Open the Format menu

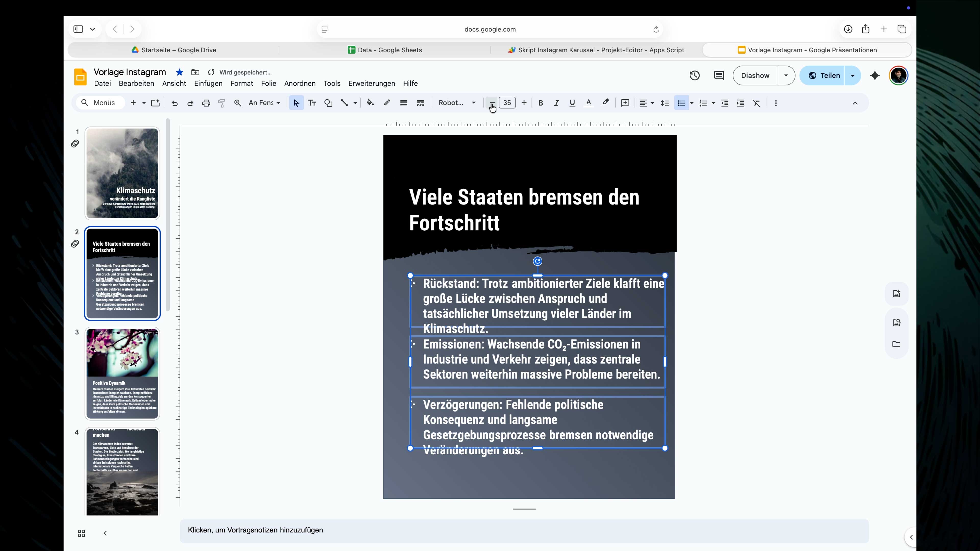coord(242,83)
